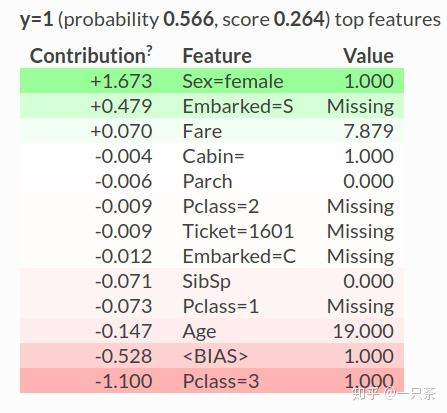Click the Feature column header
The height and width of the screenshot is (413, 447).
pos(217,56)
